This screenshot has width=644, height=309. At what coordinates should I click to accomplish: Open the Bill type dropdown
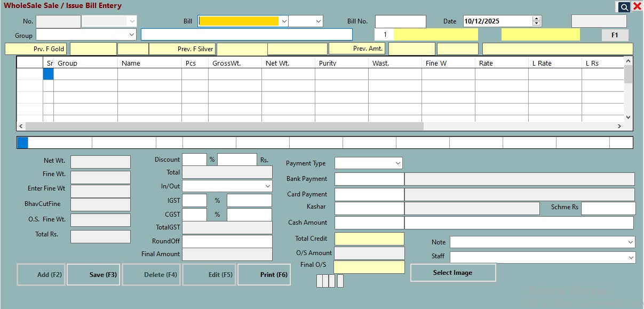[284, 21]
